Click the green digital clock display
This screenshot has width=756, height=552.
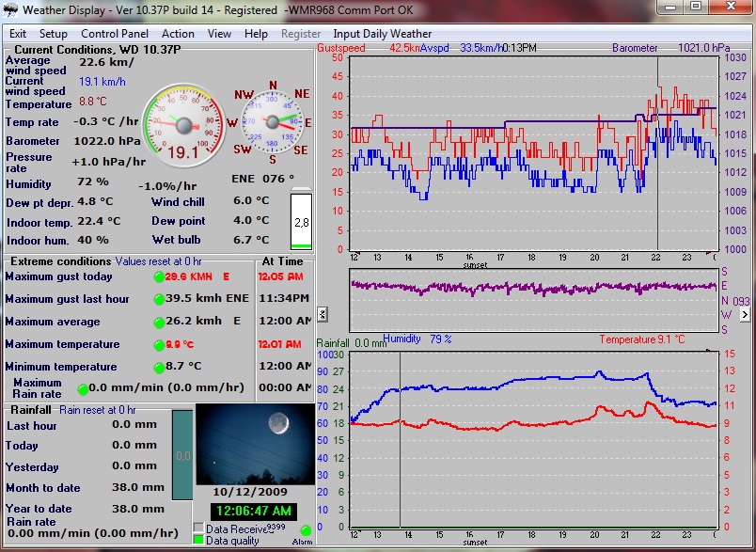pos(253,512)
